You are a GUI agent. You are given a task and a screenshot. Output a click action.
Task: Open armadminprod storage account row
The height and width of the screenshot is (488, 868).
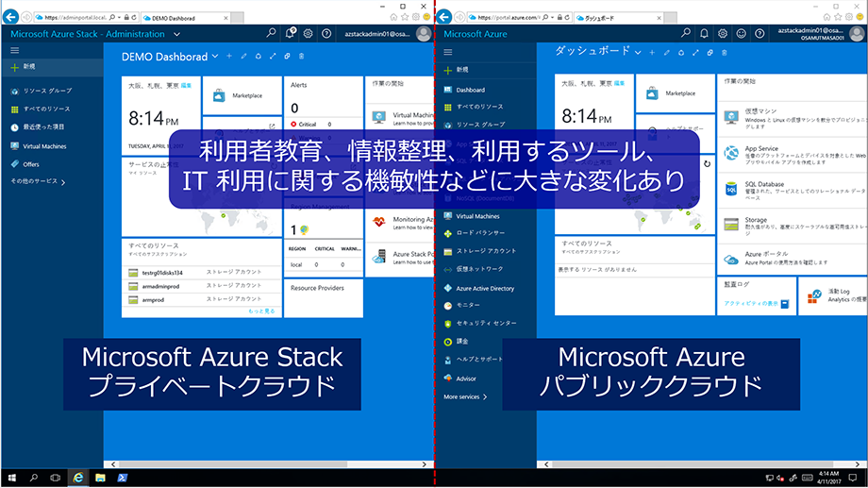point(202,286)
